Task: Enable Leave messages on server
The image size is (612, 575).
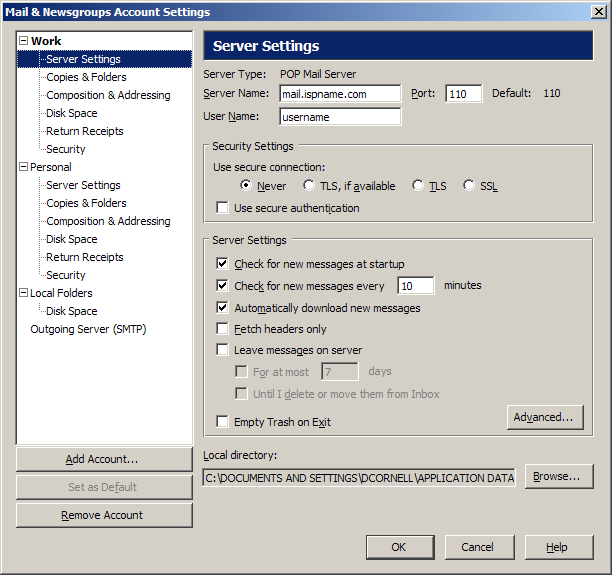Action: [223, 350]
